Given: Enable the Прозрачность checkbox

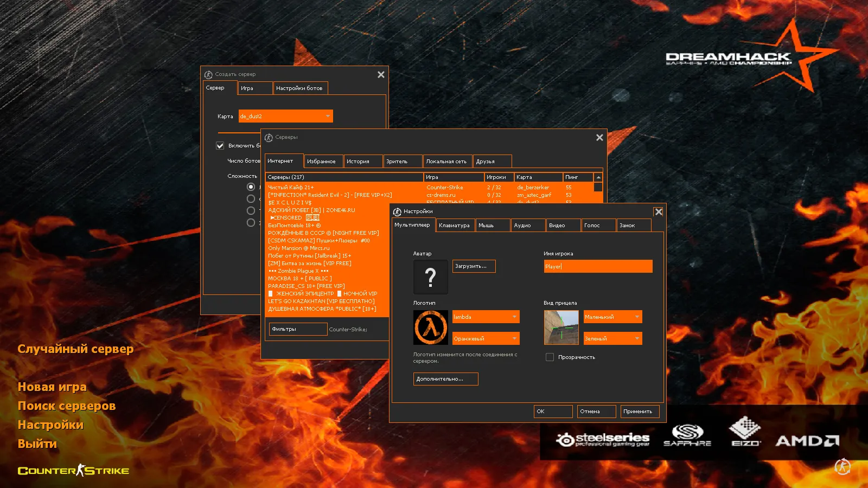Looking at the screenshot, I should tap(550, 357).
